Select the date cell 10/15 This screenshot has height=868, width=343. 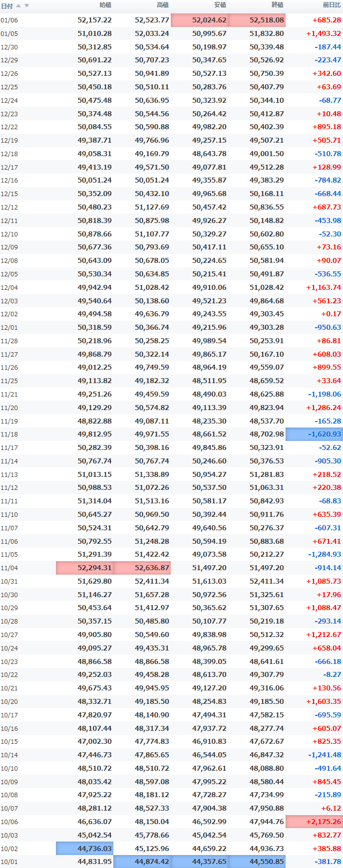pos(9,742)
